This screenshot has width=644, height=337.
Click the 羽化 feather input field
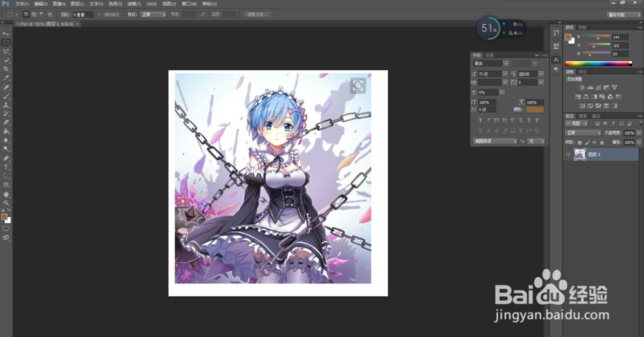click(82, 14)
